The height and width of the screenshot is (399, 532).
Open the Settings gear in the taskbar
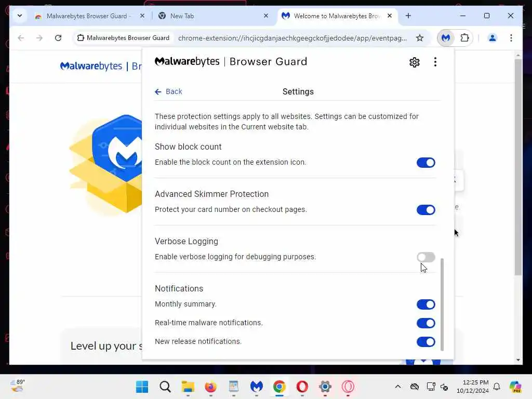(325, 387)
